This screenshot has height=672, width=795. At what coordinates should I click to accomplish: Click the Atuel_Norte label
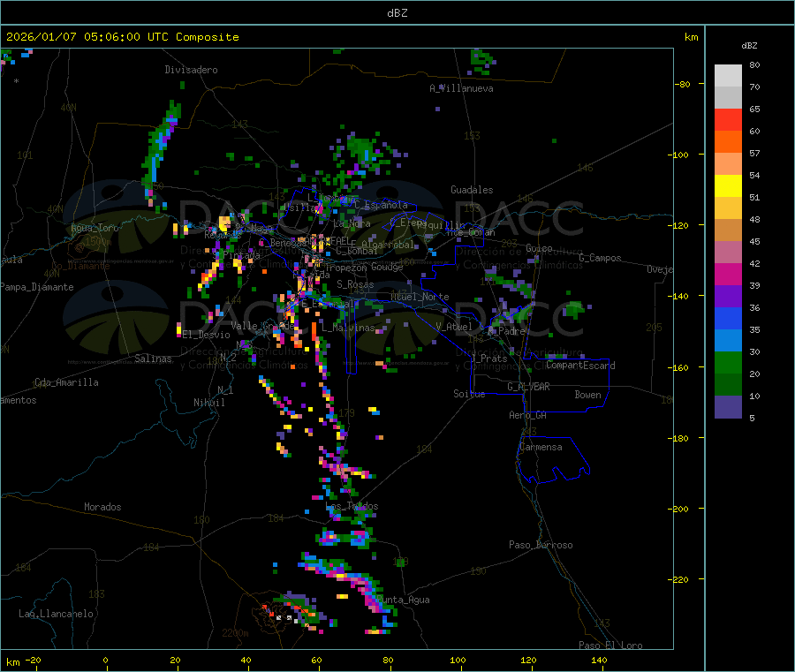420,297
